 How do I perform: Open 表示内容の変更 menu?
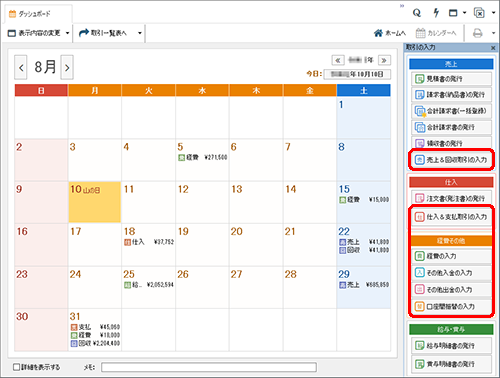tap(34, 33)
